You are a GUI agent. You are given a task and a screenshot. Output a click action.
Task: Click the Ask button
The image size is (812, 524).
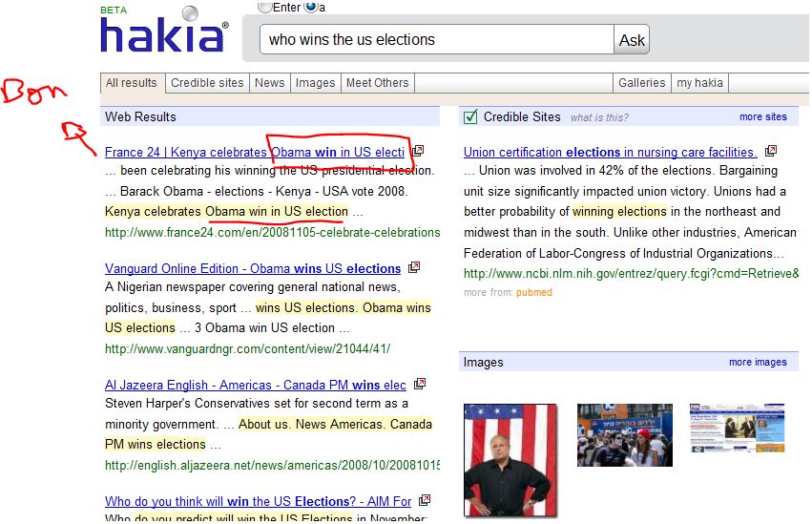point(632,40)
